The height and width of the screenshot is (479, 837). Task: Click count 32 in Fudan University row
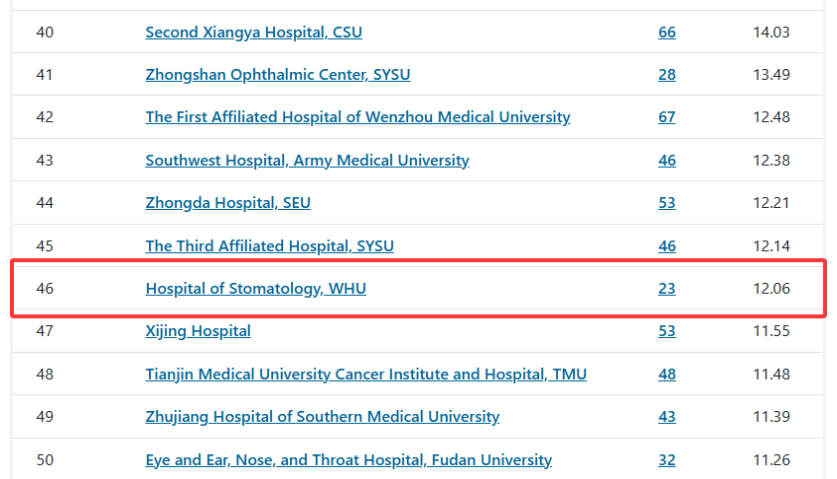pos(667,460)
